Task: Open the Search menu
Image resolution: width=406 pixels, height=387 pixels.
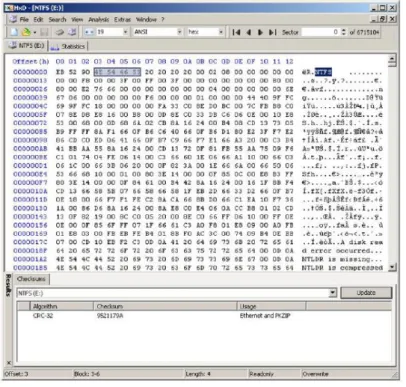Action: click(57, 20)
